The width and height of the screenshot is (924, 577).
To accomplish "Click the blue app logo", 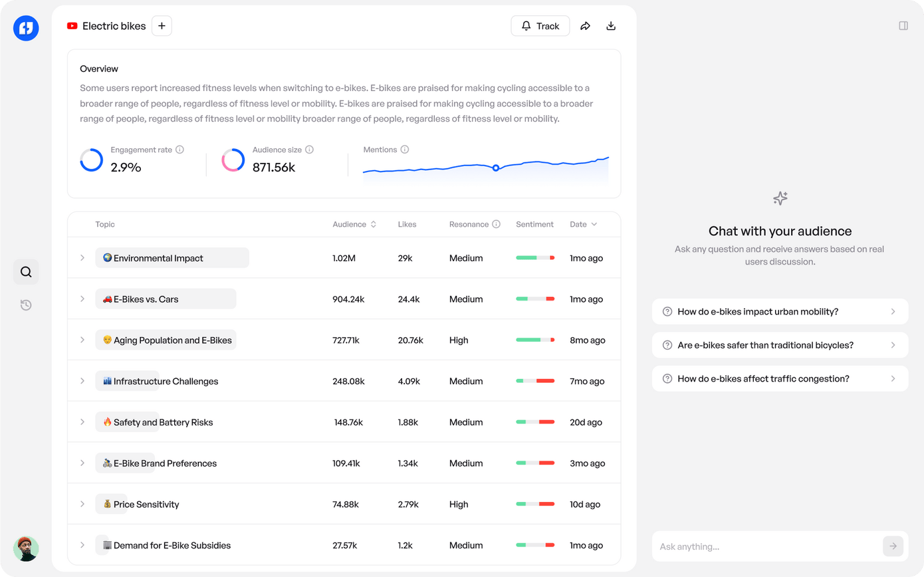I will tap(26, 28).
